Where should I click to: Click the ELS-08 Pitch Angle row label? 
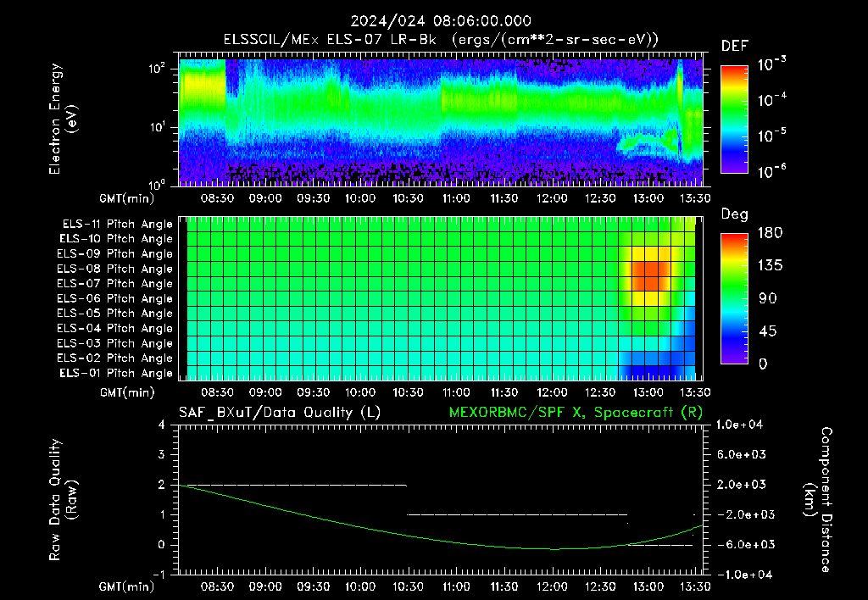(x=115, y=269)
